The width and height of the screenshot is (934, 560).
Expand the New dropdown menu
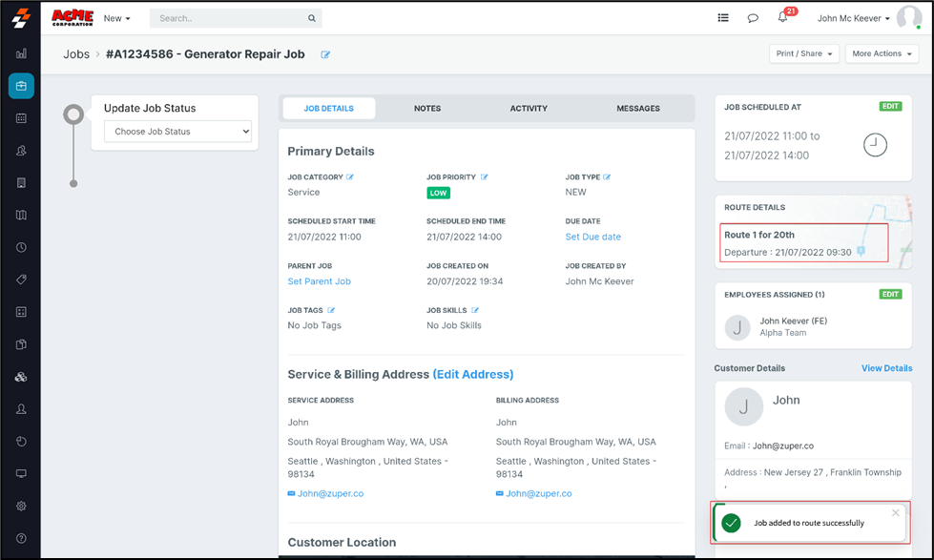pos(116,18)
